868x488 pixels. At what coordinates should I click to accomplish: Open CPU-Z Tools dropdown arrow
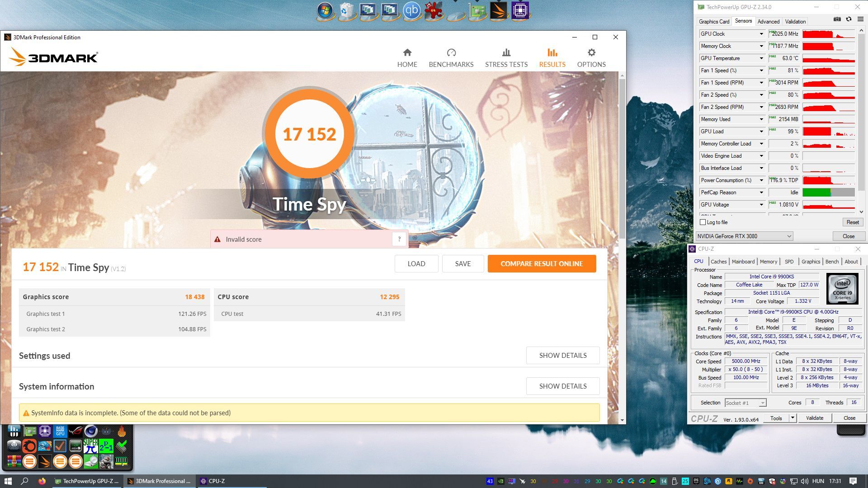tap(792, 418)
